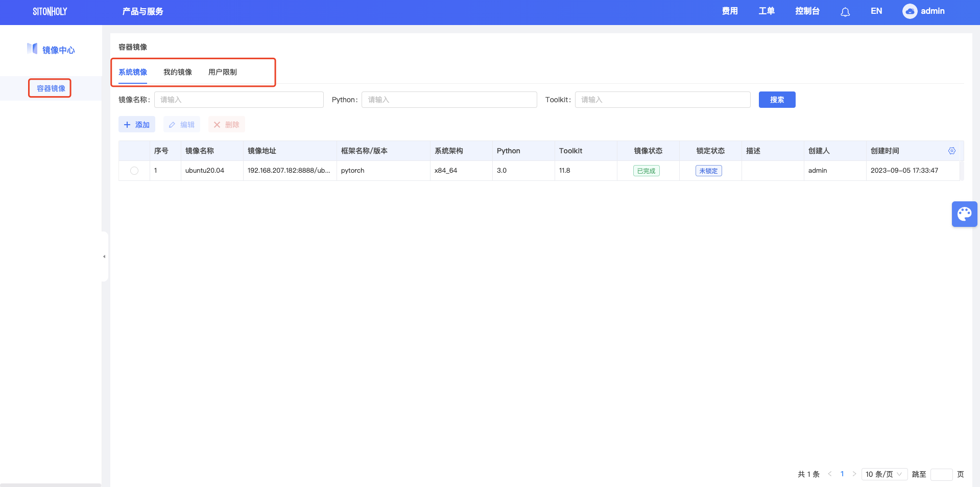Open the theme palette floating icon
Viewport: 980px width, 487px height.
coord(964,214)
